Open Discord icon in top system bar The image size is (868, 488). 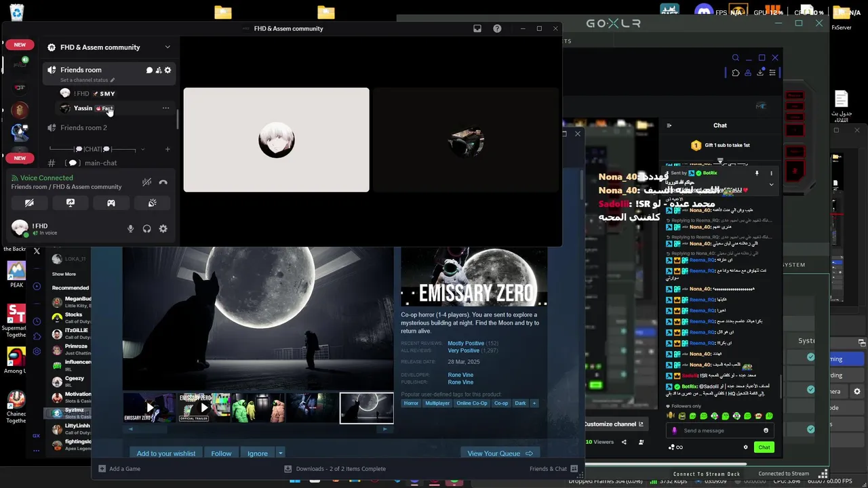pos(704,12)
